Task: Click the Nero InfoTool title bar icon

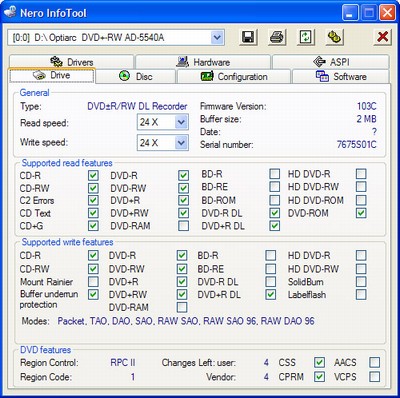Action: (x=10, y=13)
